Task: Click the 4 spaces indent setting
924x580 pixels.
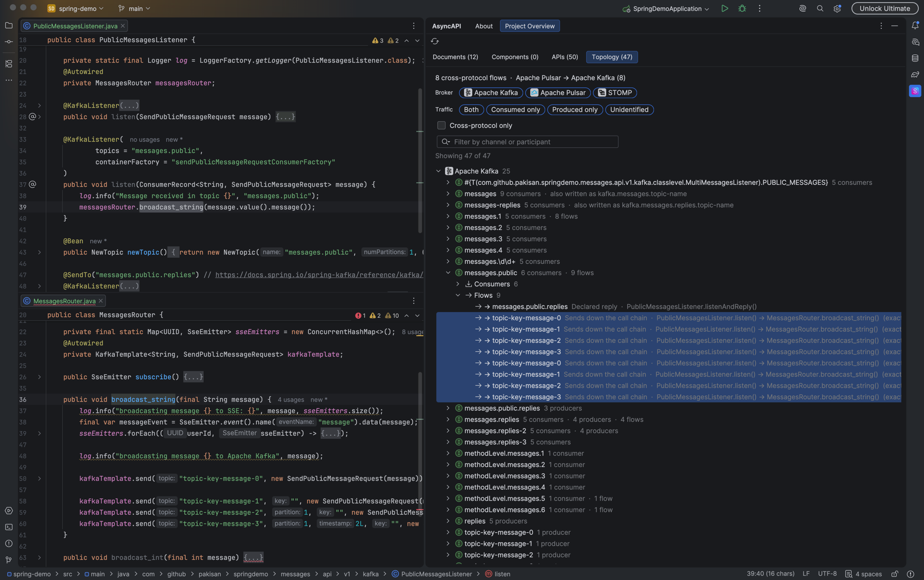Action: (x=863, y=574)
